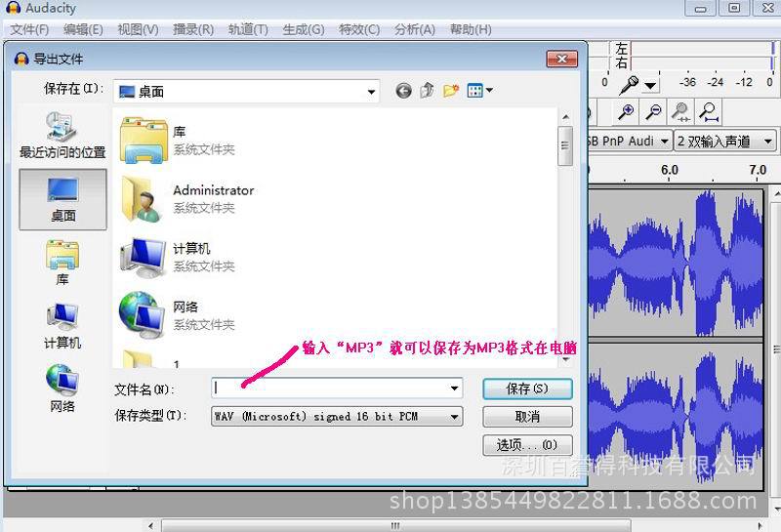The image size is (781, 532).
Task: Open the 视图(V) menu
Action: coord(138,29)
